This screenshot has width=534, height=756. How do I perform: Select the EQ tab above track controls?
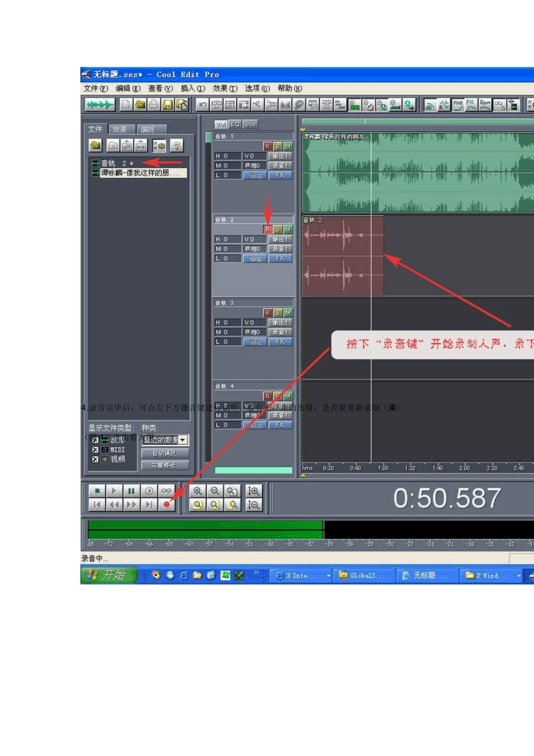235,124
